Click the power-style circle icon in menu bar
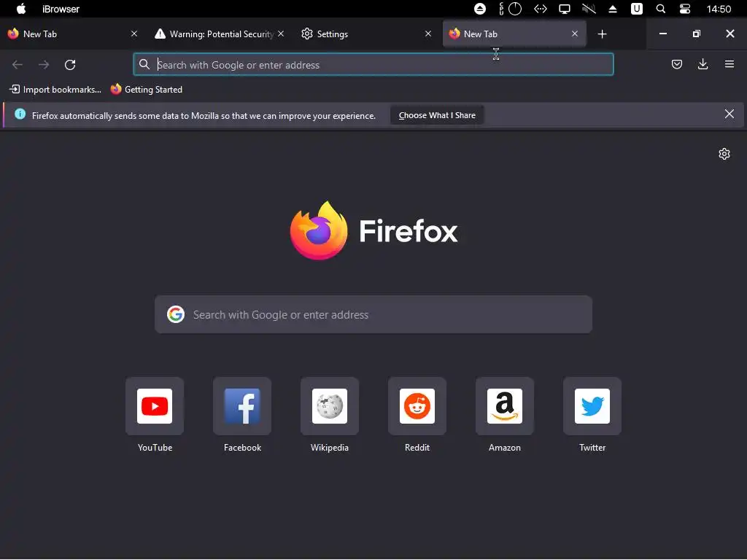This screenshot has height=560, width=747. click(x=515, y=9)
